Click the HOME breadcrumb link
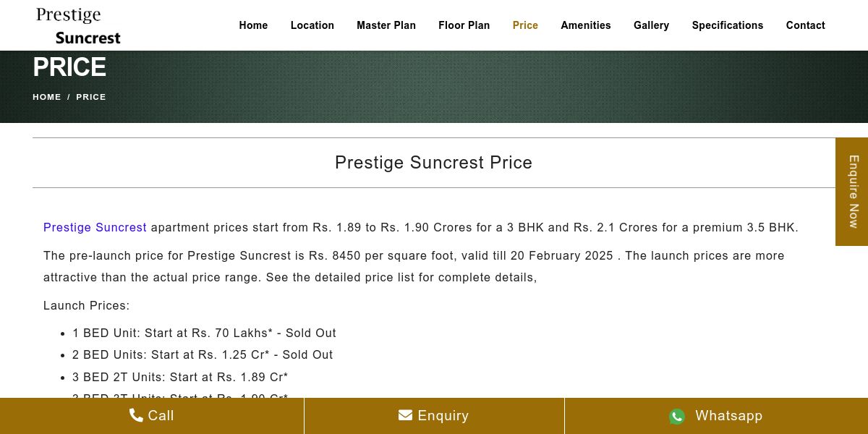 click(47, 97)
